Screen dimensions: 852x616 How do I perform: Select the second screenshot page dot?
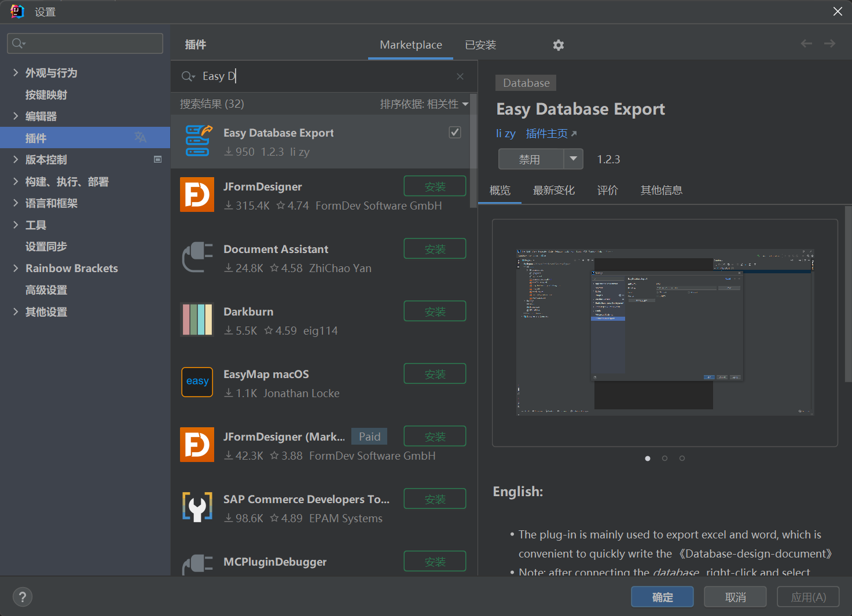[664, 458]
